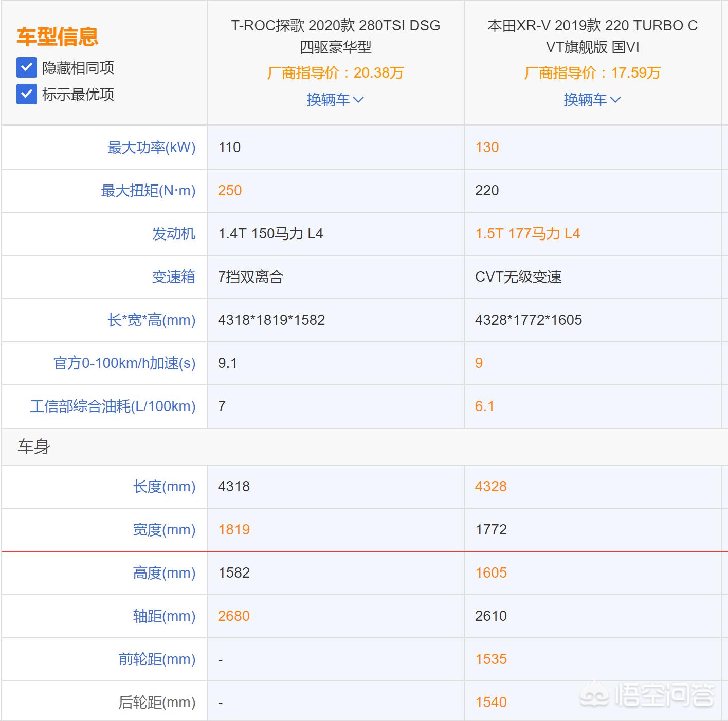Select the 1582 height value
This screenshot has height=721, width=728.
click(x=234, y=573)
